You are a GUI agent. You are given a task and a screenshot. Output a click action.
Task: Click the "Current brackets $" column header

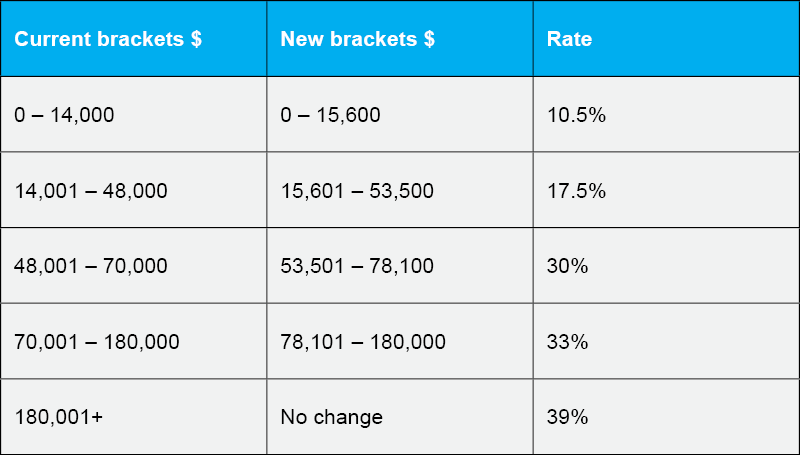tap(108, 40)
